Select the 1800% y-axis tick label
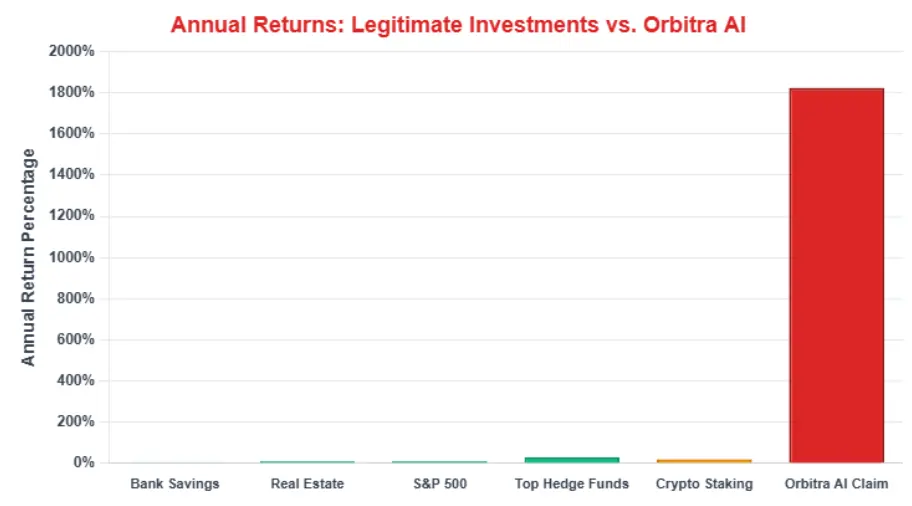This screenshot has width=912, height=506. (x=72, y=92)
